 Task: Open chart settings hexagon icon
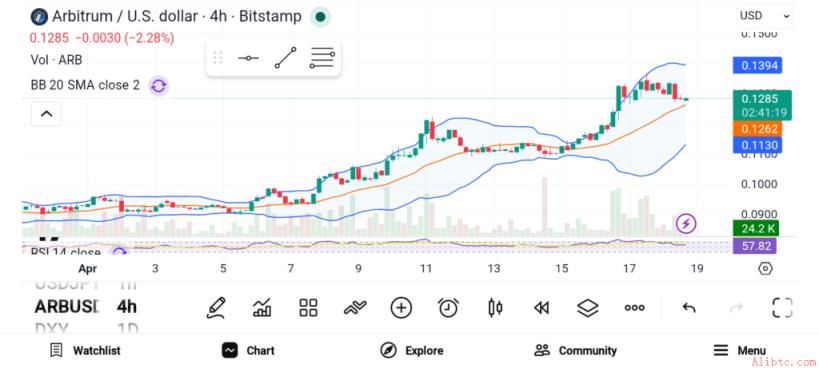click(x=765, y=269)
